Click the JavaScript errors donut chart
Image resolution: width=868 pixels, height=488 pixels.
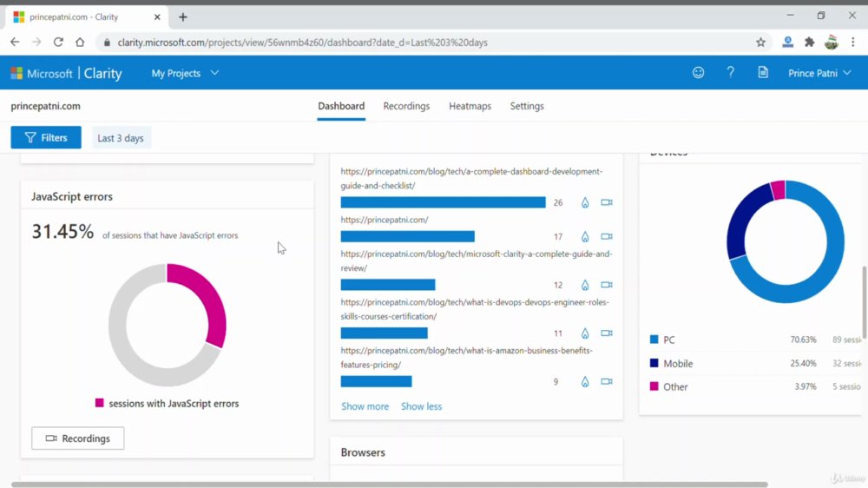[x=168, y=325]
